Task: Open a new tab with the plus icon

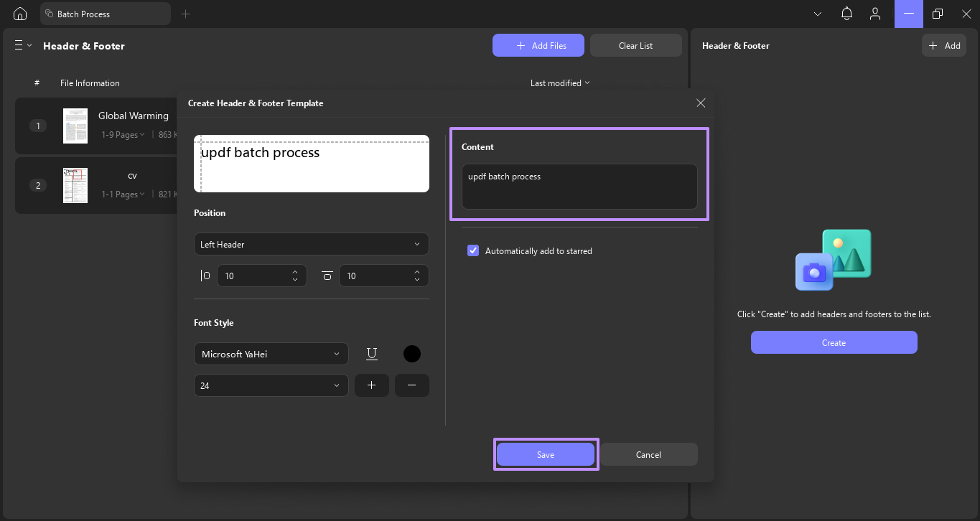Action: (186, 14)
